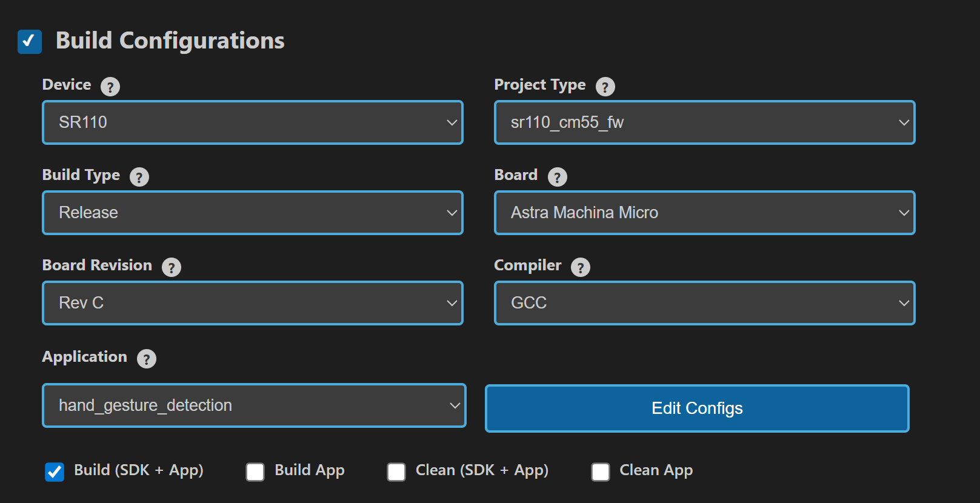Uncheck Build (SDK + App) option
The image size is (980, 503).
[55, 471]
